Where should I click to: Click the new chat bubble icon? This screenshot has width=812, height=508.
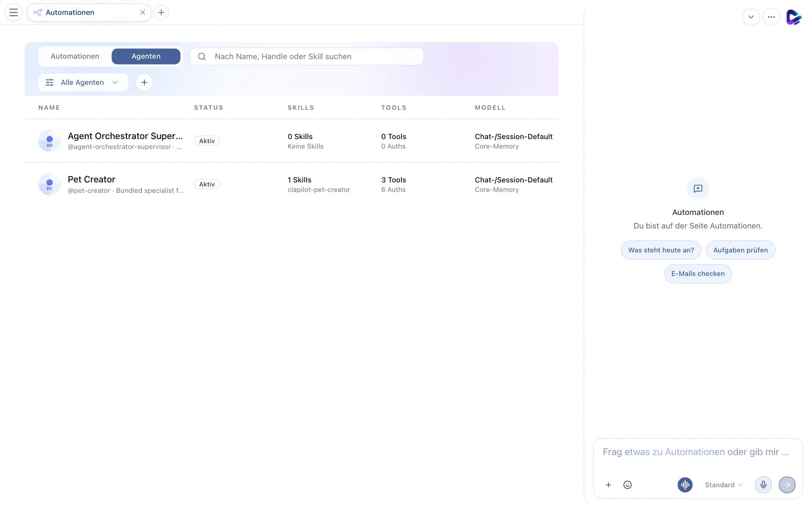(698, 189)
